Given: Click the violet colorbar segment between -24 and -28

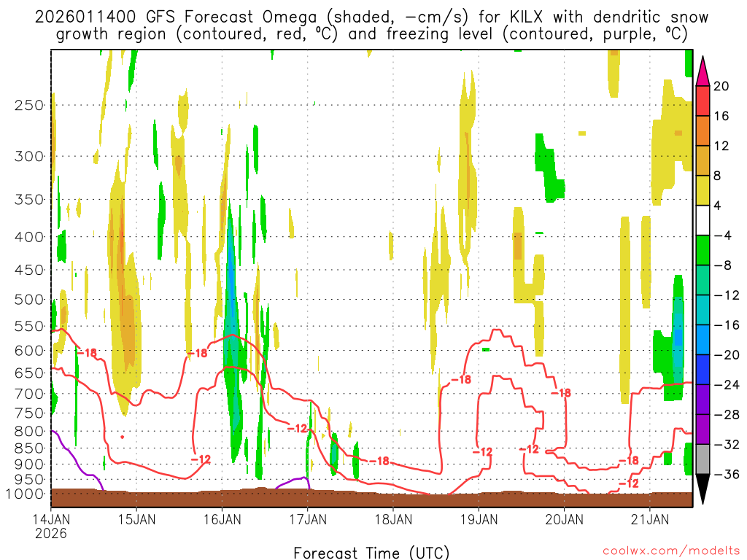Looking at the screenshot, I should click(x=703, y=400).
